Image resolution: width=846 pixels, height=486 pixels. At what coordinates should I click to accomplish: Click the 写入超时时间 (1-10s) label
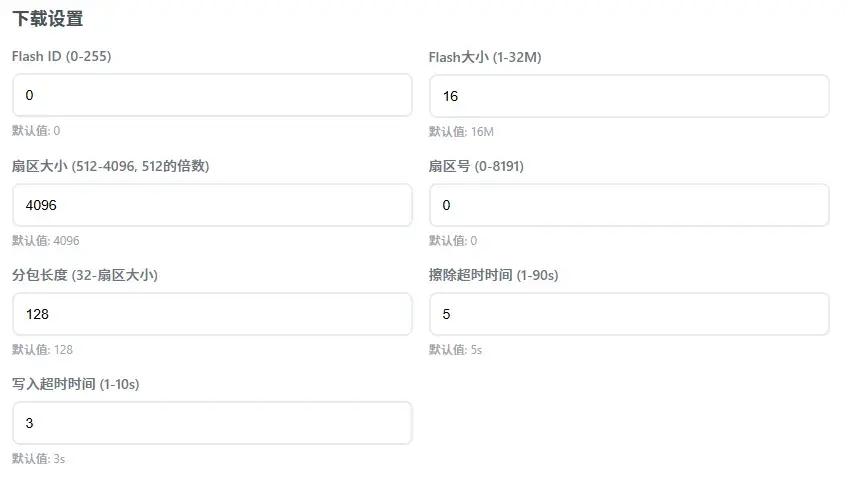(75, 384)
